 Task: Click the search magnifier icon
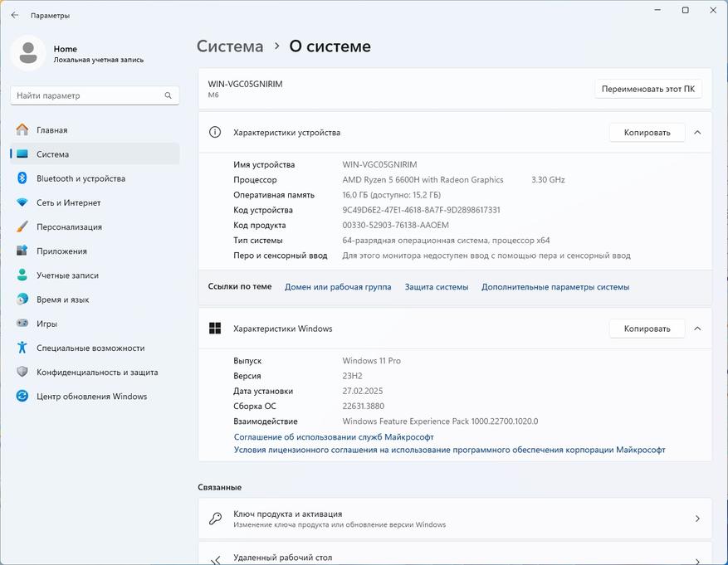click(168, 95)
